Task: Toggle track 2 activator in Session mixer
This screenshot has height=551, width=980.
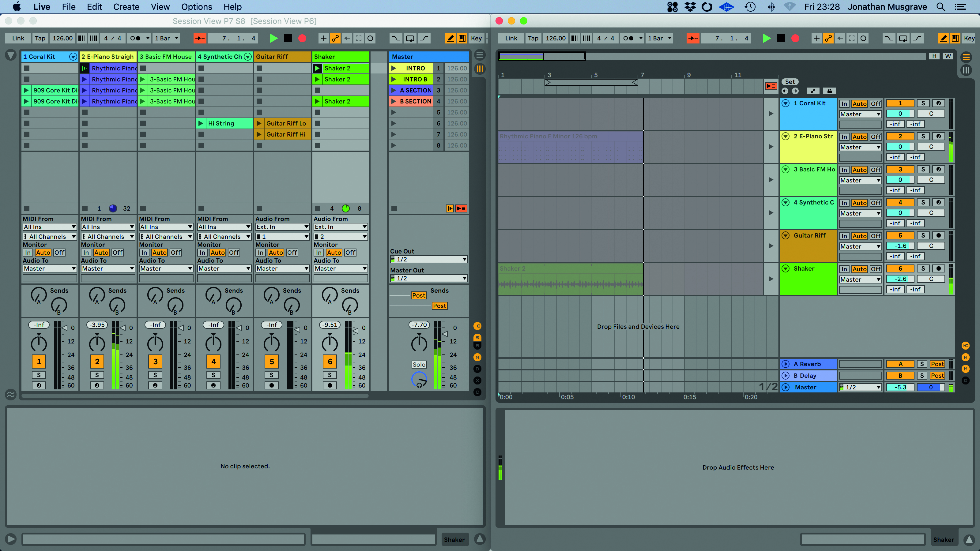Action: 97,361
